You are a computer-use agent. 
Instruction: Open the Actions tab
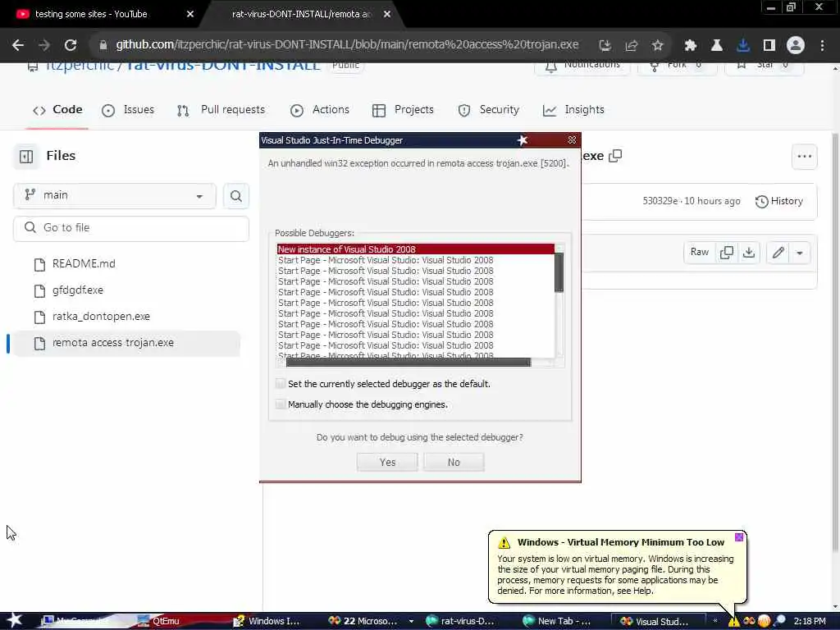320,110
